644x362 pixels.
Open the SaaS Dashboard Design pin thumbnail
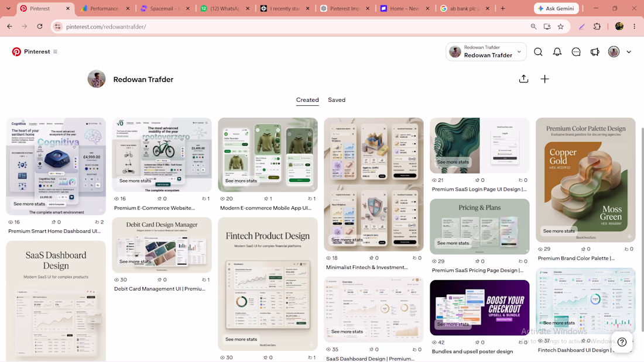[x=56, y=301]
